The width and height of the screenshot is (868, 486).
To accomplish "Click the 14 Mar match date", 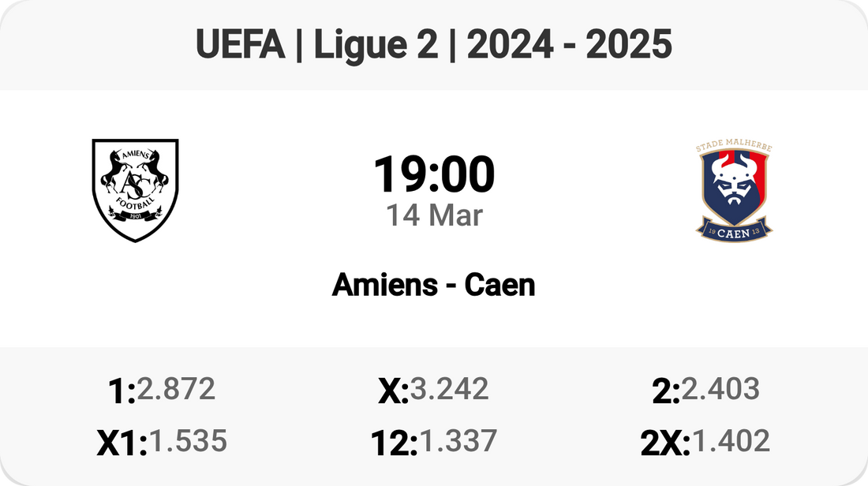I will coord(434,215).
